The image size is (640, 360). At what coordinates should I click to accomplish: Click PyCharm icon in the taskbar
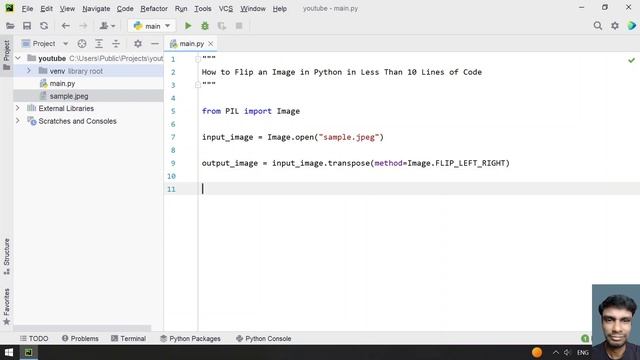coord(28,352)
